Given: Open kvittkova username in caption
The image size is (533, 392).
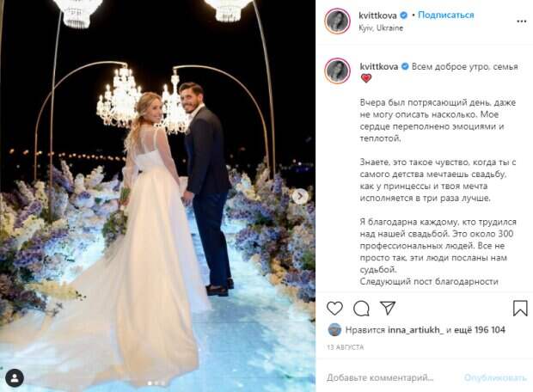Looking at the screenshot, I should click(x=379, y=66).
